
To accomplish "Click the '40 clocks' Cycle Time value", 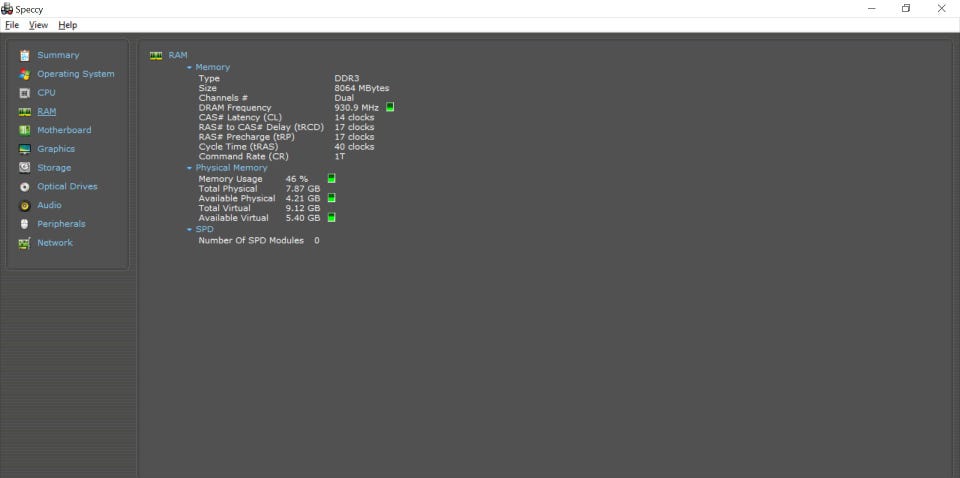I will pyautogui.click(x=354, y=147).
